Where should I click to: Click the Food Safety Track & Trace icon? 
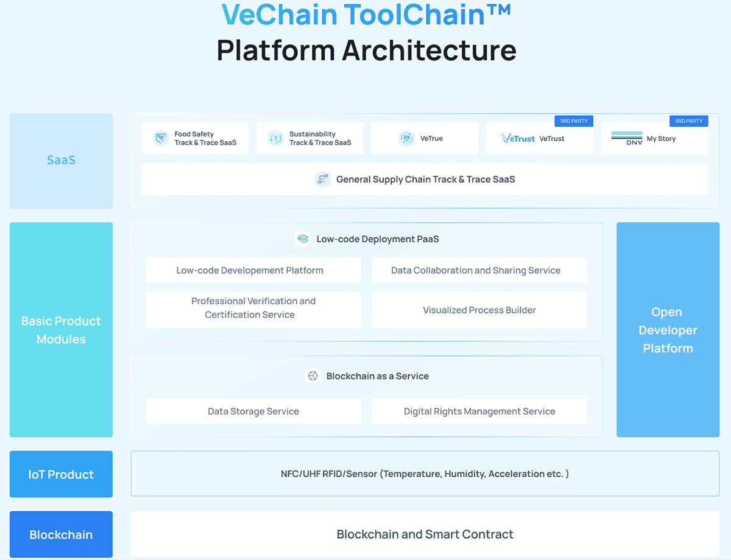coord(161,138)
